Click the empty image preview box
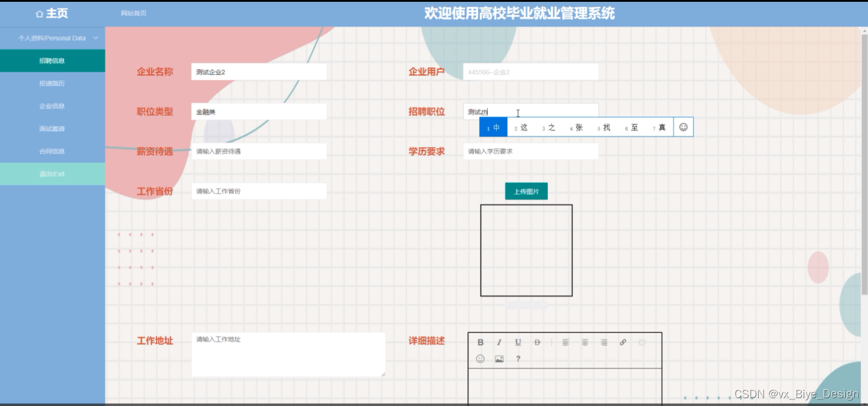 (x=527, y=251)
